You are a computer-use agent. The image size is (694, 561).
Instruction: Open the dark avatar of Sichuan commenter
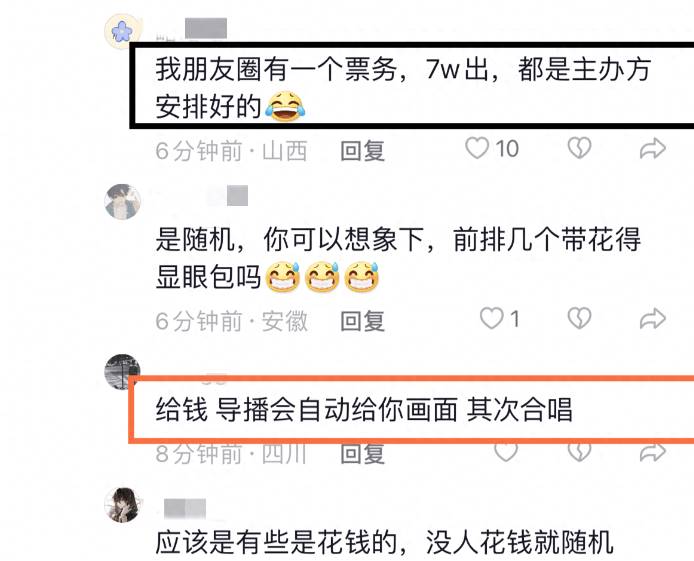coord(122,372)
